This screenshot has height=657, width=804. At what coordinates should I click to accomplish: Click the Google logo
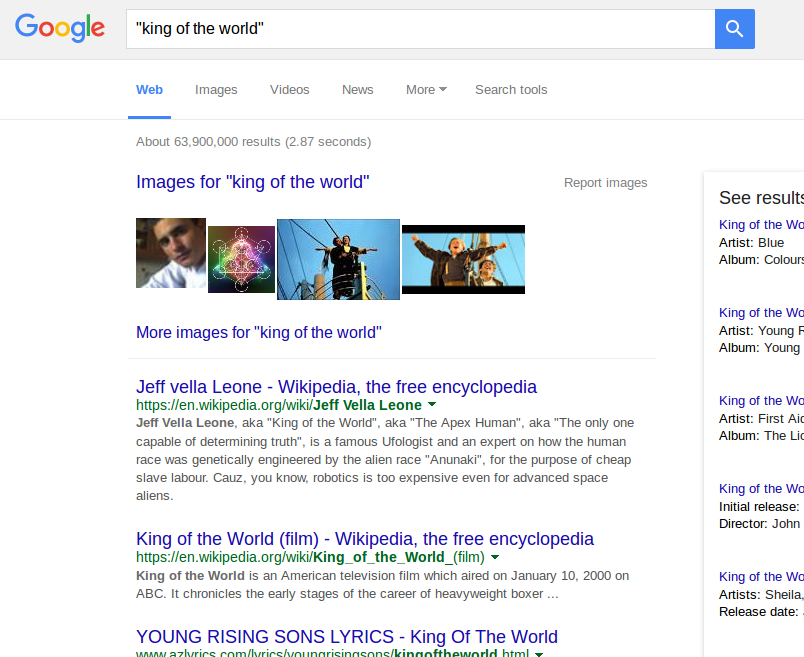[60, 28]
